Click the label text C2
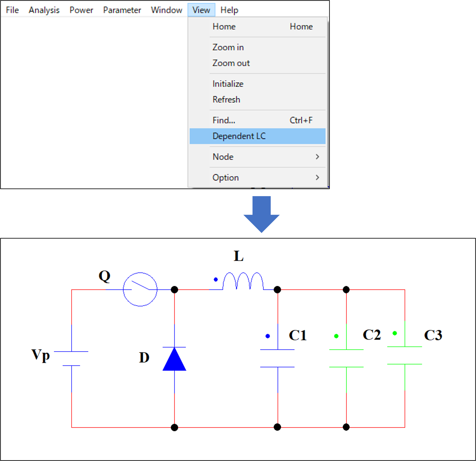476x461 pixels. click(x=372, y=335)
